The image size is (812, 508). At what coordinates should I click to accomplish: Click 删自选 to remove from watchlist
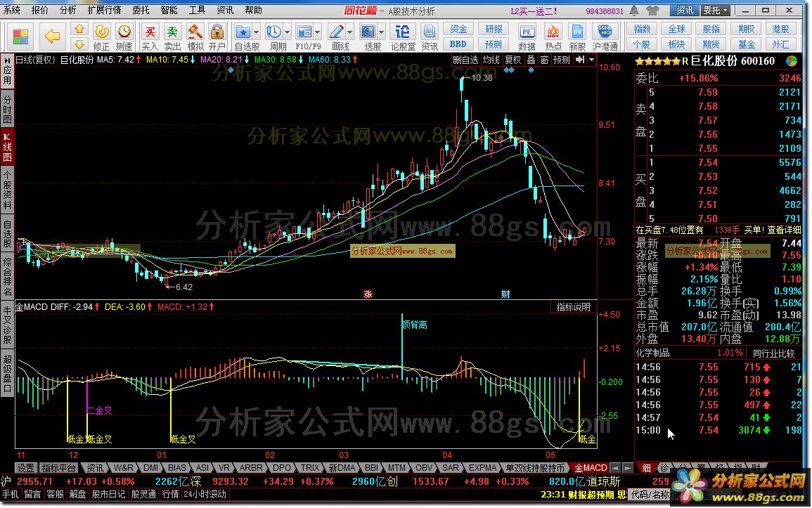click(x=465, y=60)
